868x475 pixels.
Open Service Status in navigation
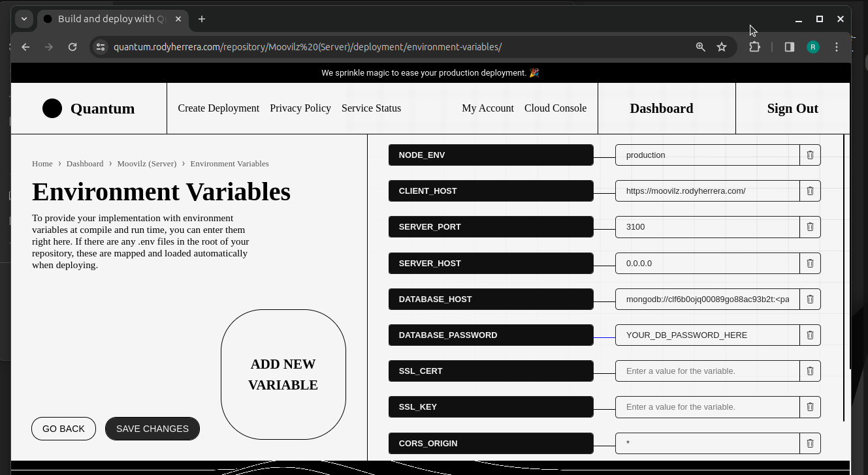click(x=371, y=108)
